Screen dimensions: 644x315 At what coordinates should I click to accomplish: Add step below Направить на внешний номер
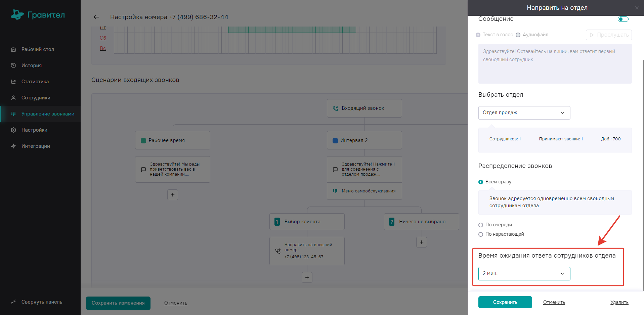(x=307, y=277)
